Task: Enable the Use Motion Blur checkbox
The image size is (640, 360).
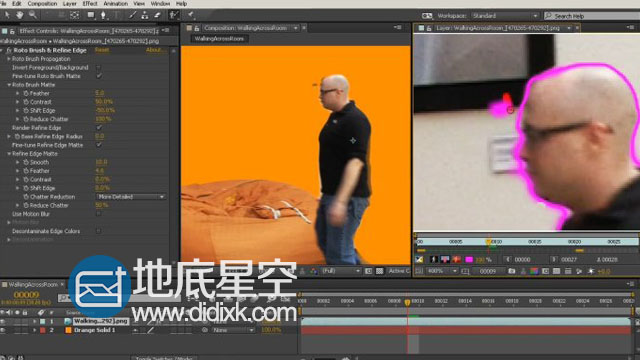Action: (x=99, y=213)
